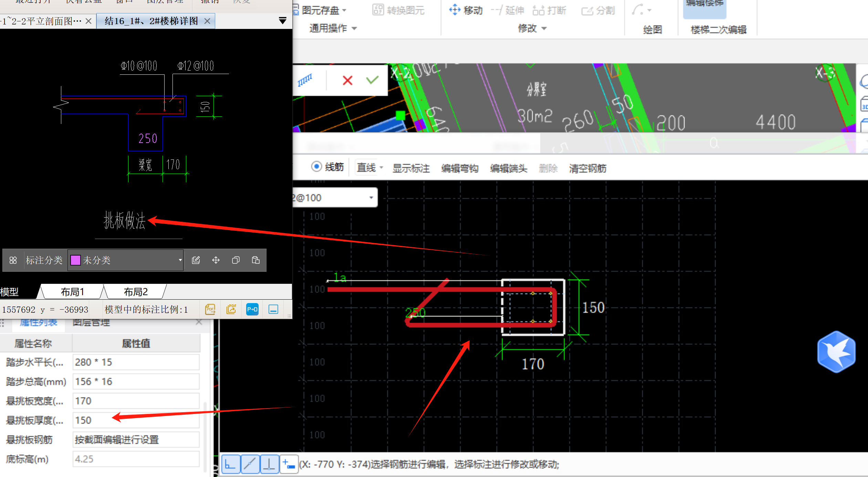Toggle the diagonal line snap icon
Image resolution: width=868 pixels, height=477 pixels.
(x=250, y=464)
